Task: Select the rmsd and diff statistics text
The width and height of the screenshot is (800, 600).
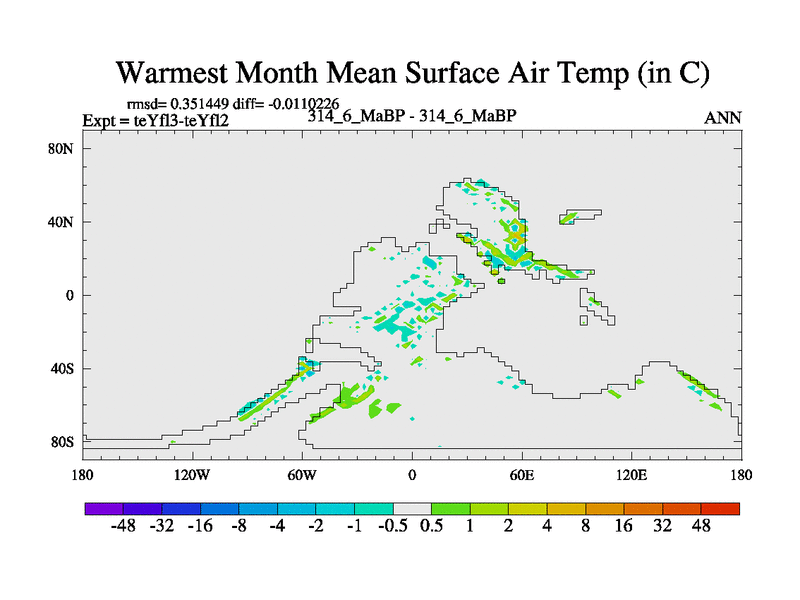Action: [233, 103]
